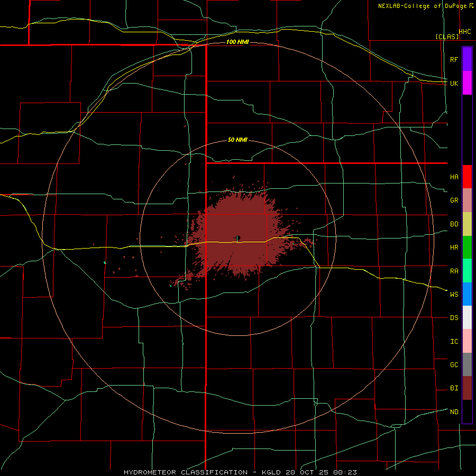This screenshot has width=476, height=476.
Task: Click the "IC" legend label
Action: coord(454,342)
